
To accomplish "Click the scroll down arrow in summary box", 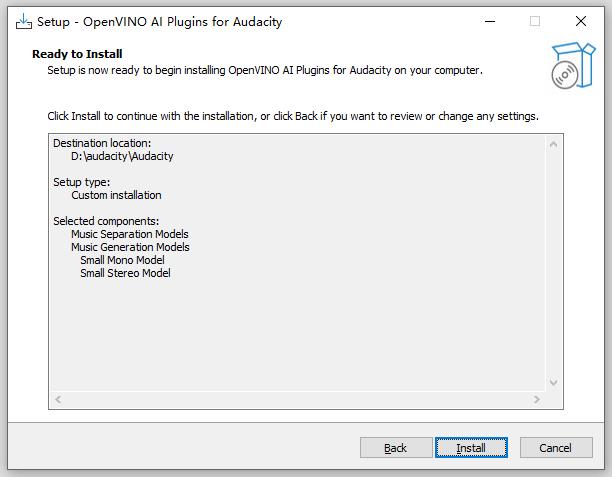I will point(553,382).
